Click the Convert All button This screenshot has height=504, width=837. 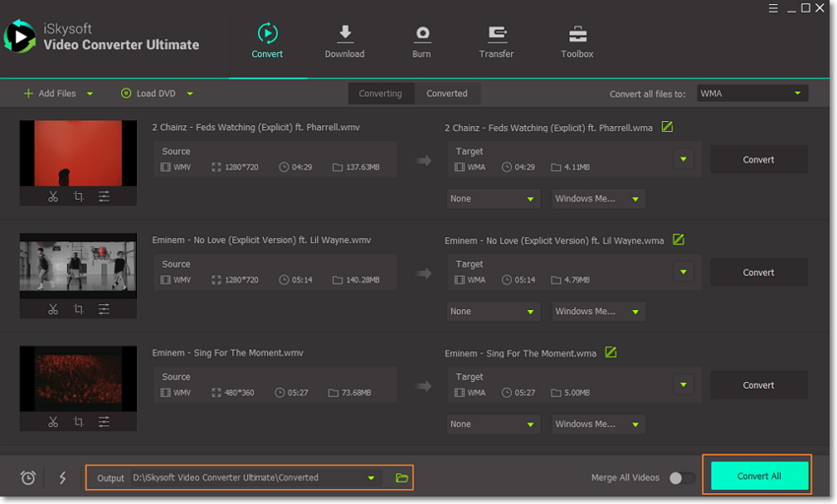tap(758, 476)
